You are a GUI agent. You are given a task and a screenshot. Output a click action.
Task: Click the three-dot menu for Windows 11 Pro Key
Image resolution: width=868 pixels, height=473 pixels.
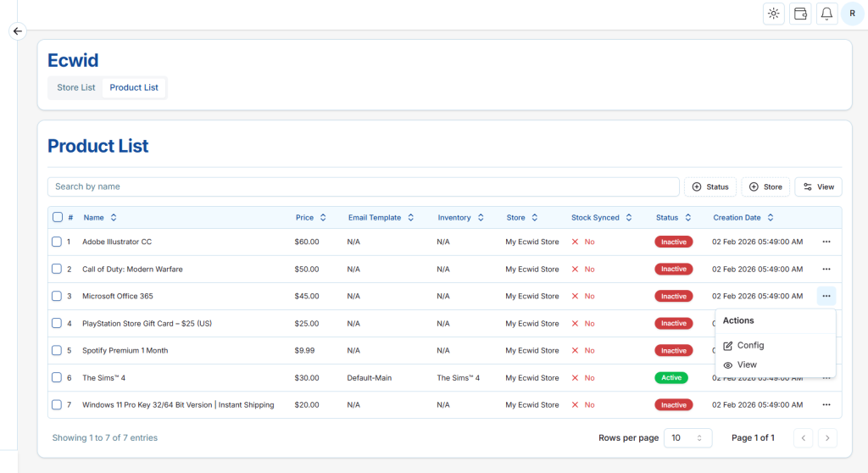click(826, 405)
